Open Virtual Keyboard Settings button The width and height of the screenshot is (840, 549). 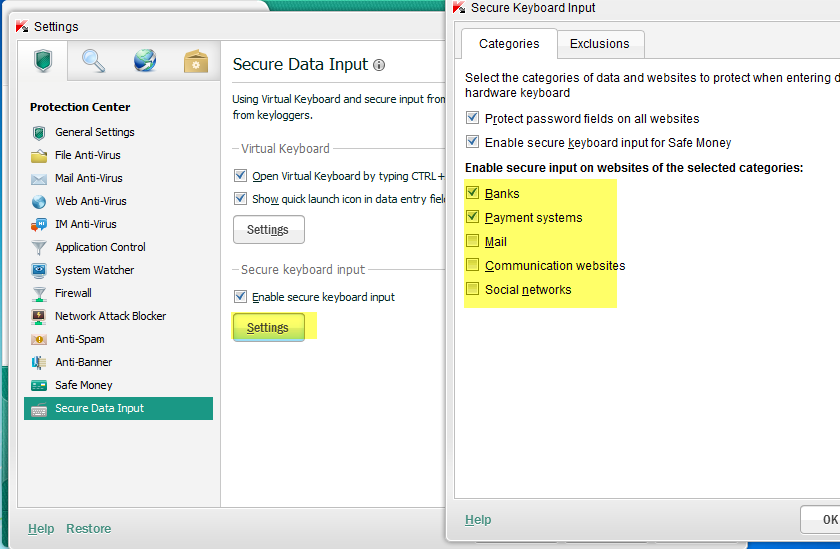pyautogui.click(x=269, y=230)
